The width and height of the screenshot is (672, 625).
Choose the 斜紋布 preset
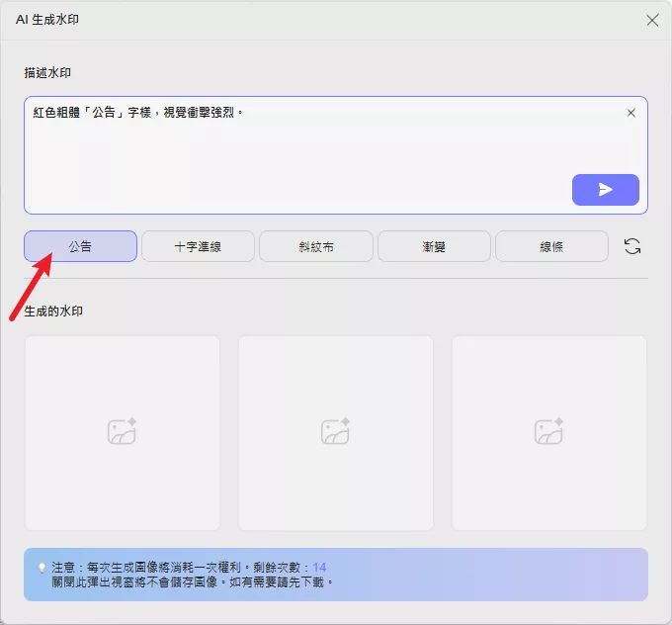[x=316, y=246]
